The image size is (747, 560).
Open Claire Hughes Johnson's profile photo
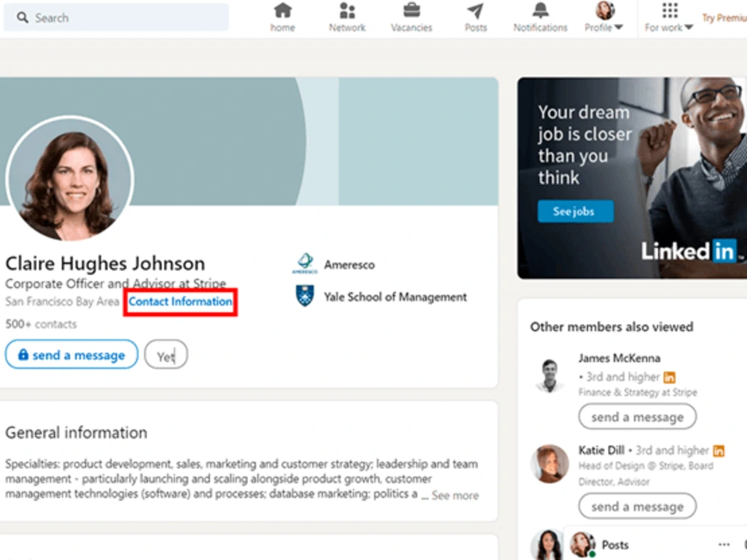click(70, 180)
